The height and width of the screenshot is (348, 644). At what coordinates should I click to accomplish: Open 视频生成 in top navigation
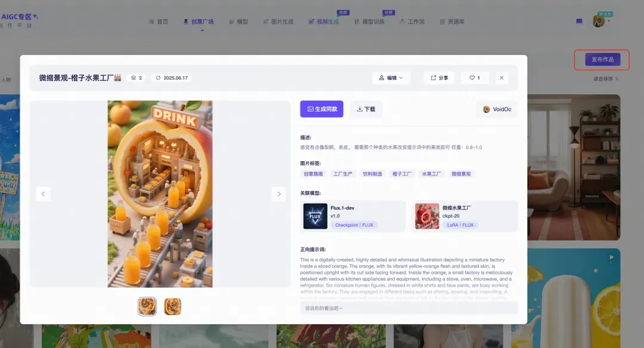pyautogui.click(x=324, y=21)
